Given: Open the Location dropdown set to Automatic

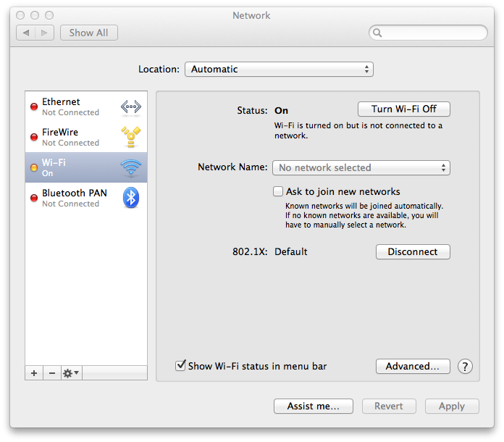Looking at the screenshot, I should coord(279,69).
